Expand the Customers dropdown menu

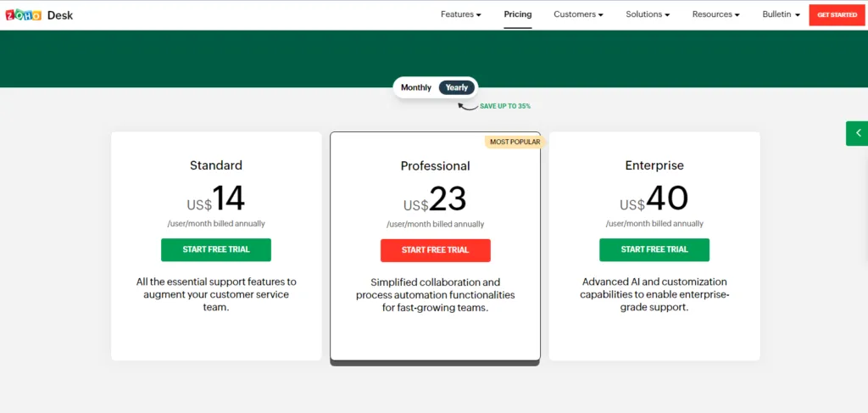[578, 14]
